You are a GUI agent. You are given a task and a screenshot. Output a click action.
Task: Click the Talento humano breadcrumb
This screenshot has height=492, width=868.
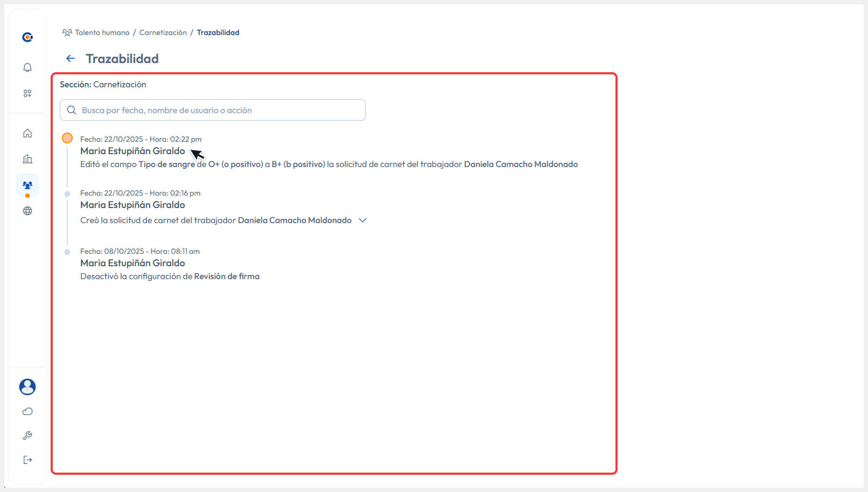[102, 33]
